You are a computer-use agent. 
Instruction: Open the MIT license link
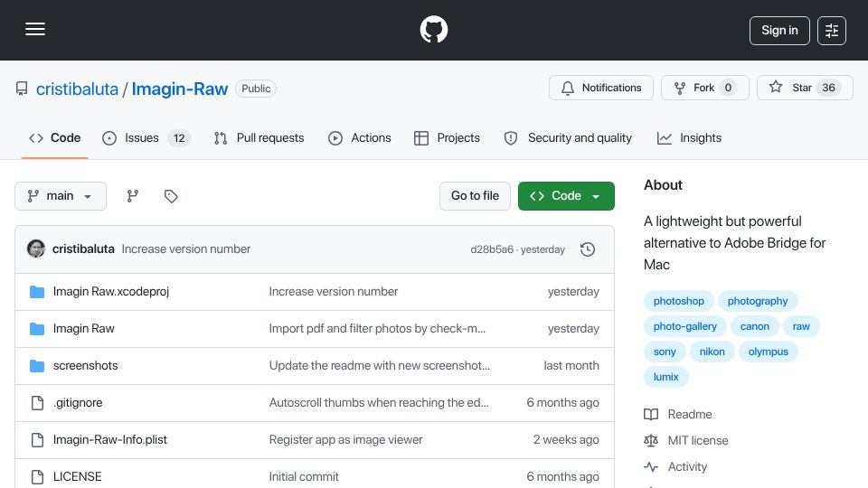click(686, 440)
